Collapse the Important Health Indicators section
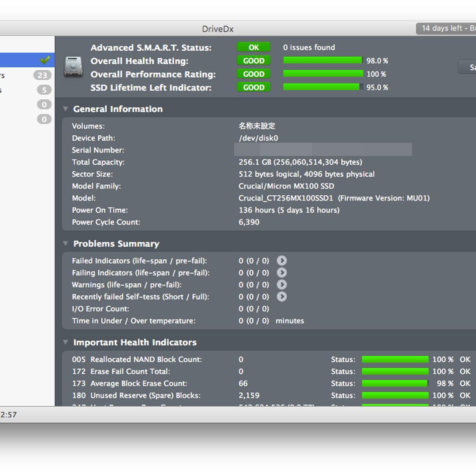Screen dimensions: 476x476 [66, 342]
